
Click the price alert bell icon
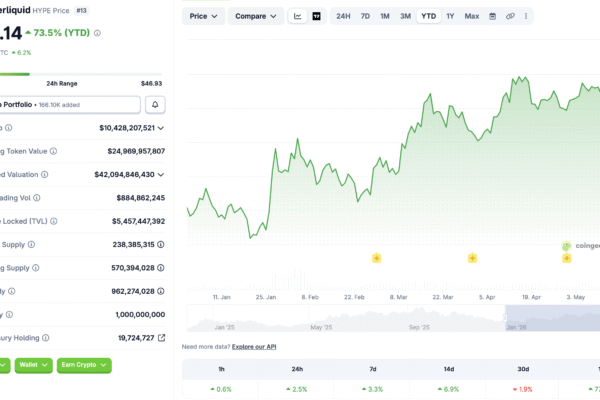coord(155,104)
